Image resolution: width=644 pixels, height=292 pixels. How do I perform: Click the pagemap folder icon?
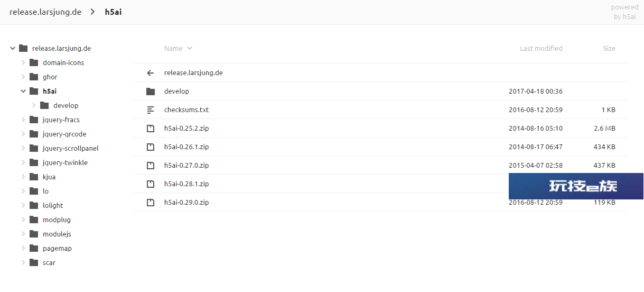pos(34,248)
